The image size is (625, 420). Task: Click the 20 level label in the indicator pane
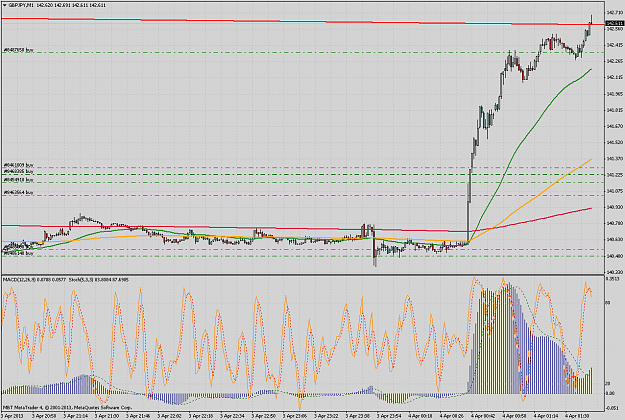click(608, 383)
